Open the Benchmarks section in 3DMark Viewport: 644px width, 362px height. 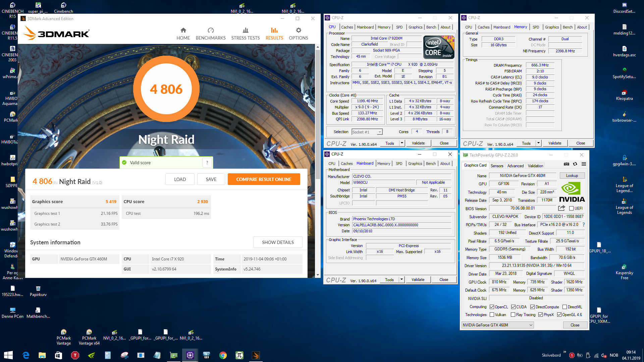point(211,34)
